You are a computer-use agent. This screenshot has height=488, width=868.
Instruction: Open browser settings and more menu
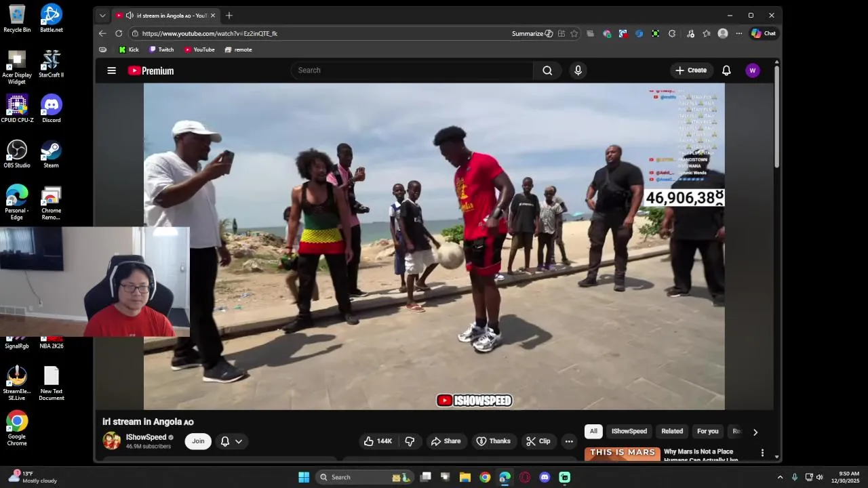click(738, 33)
